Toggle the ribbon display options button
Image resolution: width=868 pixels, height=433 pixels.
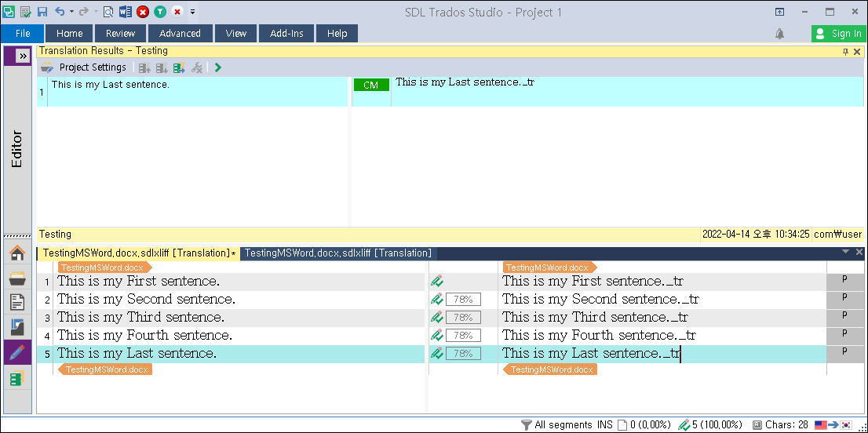[x=779, y=12]
